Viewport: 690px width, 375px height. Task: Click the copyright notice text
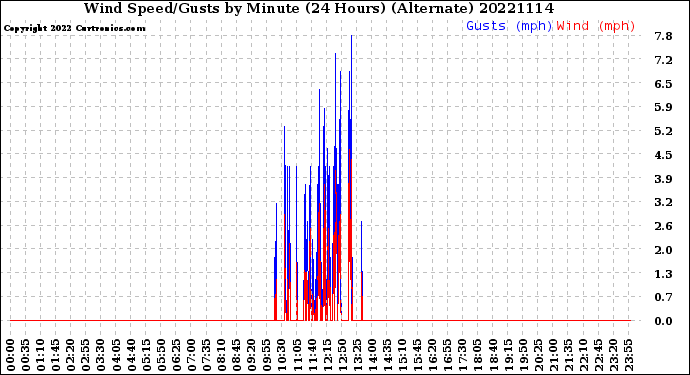coord(74,28)
